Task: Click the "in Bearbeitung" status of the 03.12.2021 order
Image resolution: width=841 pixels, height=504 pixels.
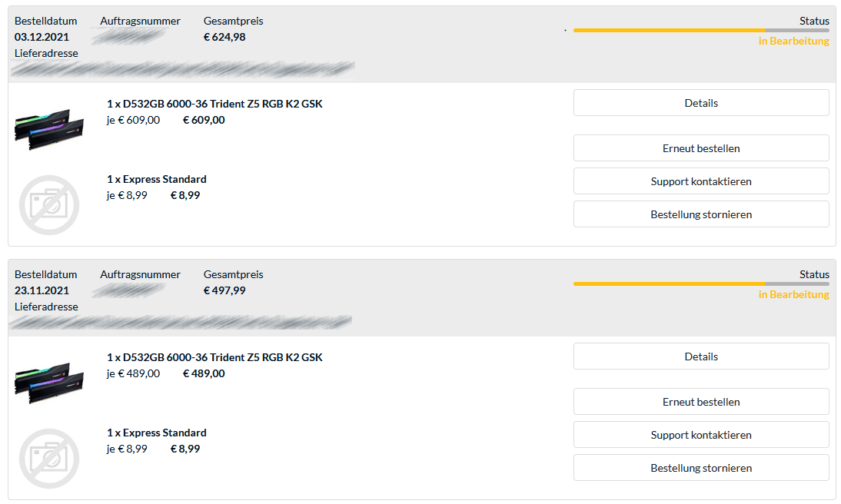Action: click(x=793, y=41)
